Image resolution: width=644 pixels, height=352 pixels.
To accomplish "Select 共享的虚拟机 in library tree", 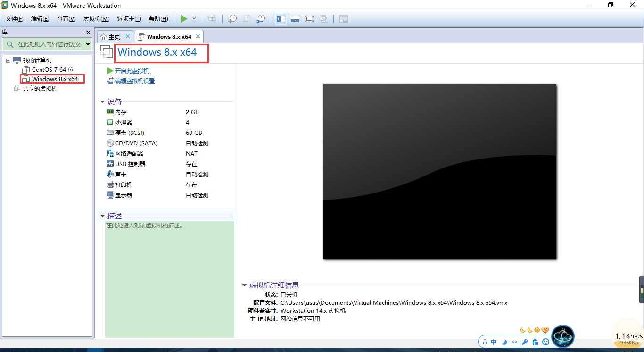I will point(40,89).
